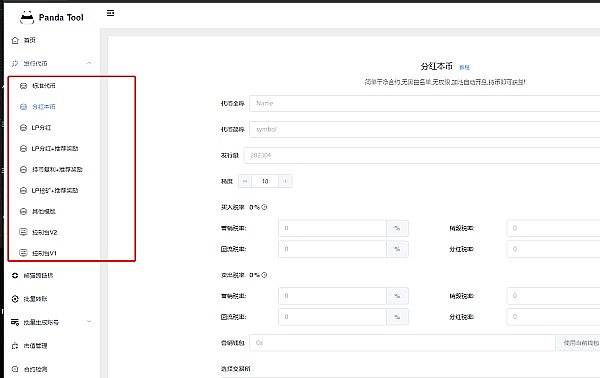
Task: Click the 发行代币 sidebar section icon
Action: tap(15, 64)
